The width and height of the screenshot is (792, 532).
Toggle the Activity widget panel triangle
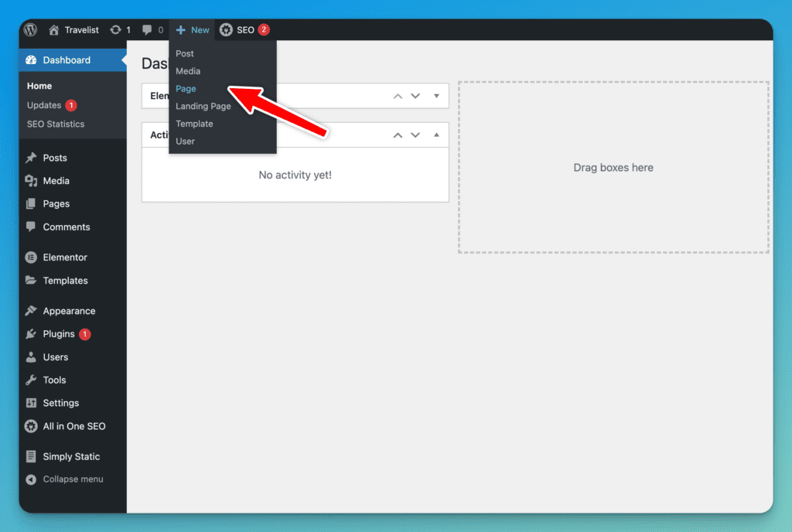coord(436,135)
